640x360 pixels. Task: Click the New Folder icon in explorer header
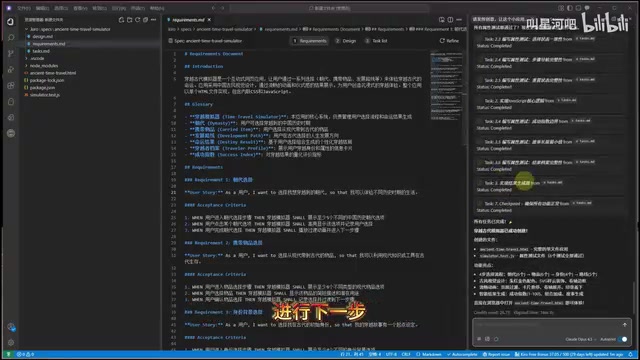pos(129,20)
